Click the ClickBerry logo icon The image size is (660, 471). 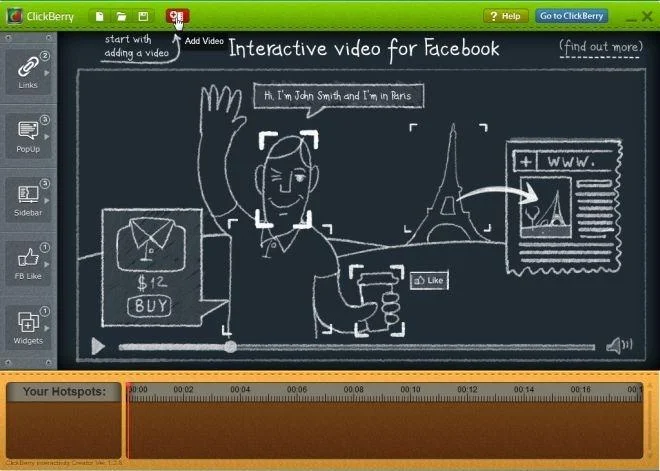[14, 16]
